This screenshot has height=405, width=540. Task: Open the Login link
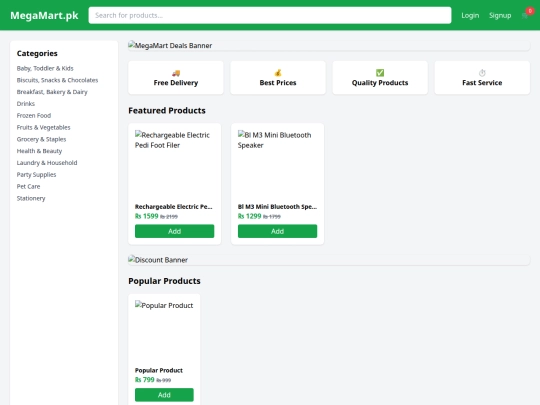470,15
